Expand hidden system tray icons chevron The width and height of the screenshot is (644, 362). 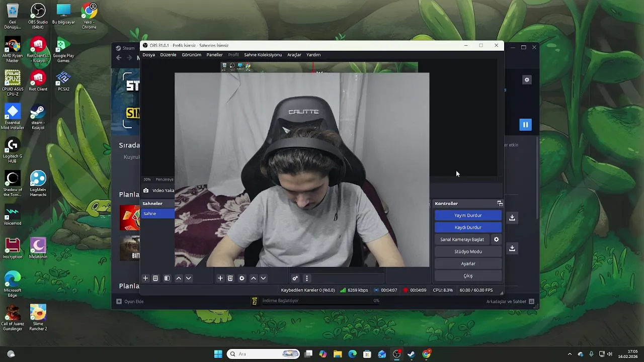point(570,354)
